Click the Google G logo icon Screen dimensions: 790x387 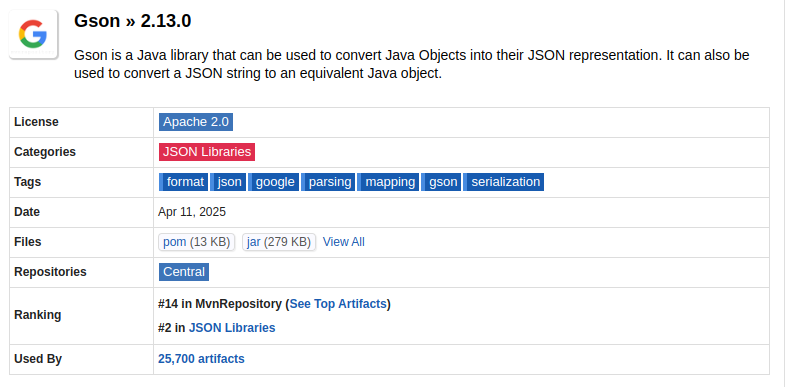click(x=33, y=34)
